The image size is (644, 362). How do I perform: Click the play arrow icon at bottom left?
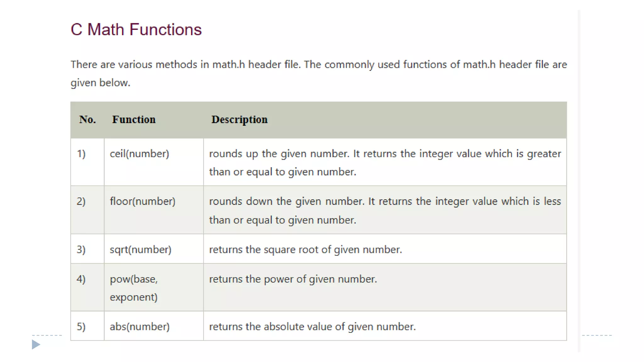click(x=36, y=344)
